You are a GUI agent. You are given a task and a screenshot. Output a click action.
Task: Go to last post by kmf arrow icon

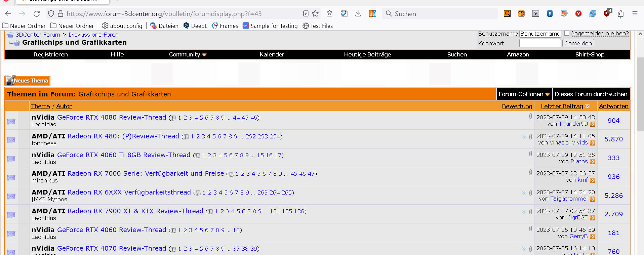592,180
